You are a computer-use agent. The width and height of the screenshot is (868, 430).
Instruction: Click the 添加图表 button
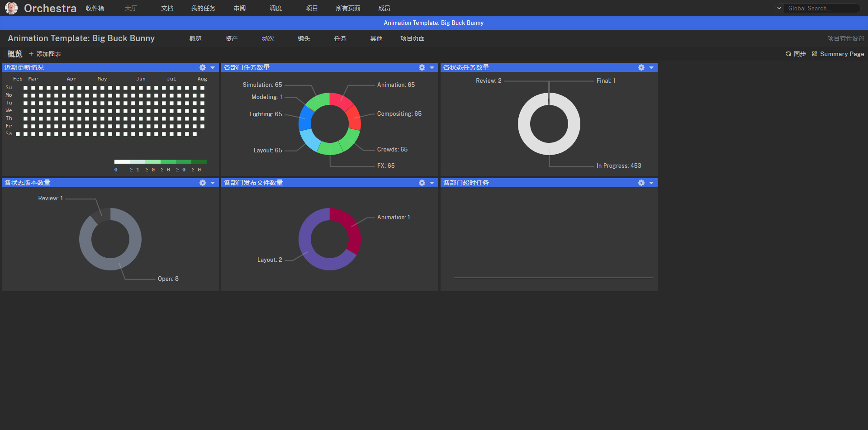click(45, 54)
